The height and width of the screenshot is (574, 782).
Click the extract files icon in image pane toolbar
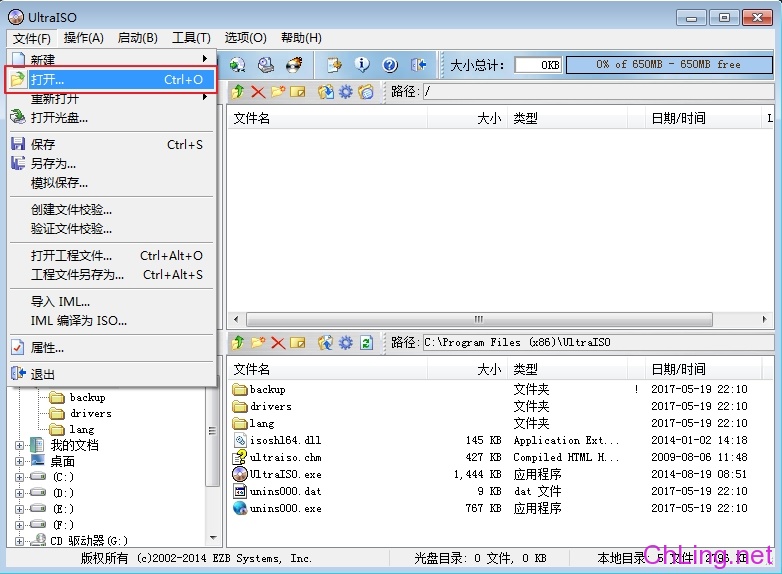(326, 92)
